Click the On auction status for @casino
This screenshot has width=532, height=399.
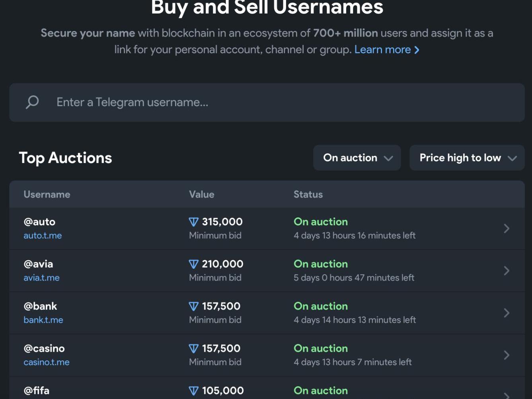(x=321, y=349)
